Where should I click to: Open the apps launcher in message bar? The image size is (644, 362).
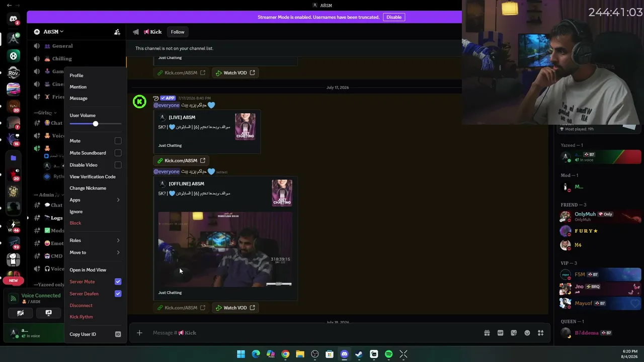[x=541, y=333]
